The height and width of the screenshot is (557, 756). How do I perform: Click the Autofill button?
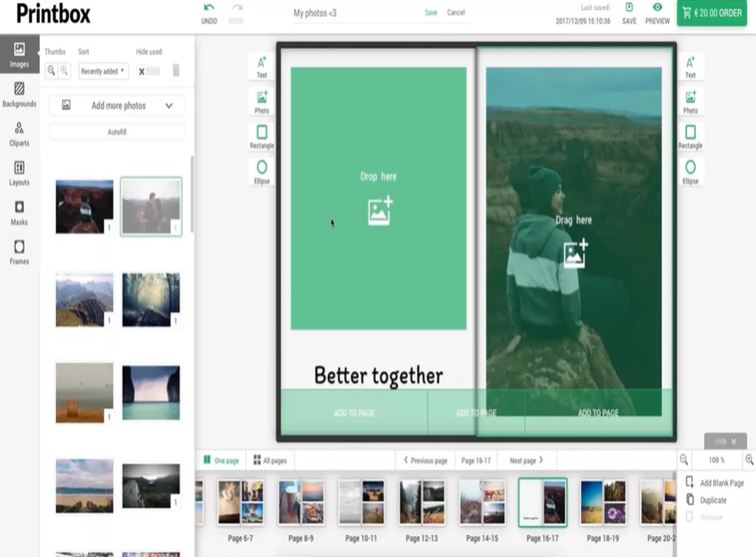point(117,131)
